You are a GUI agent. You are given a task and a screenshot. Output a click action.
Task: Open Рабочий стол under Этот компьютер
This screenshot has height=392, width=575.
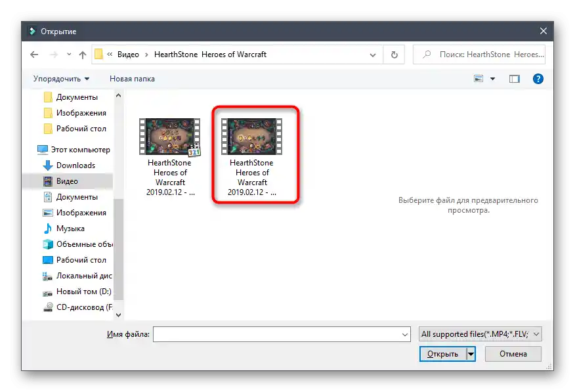75,260
